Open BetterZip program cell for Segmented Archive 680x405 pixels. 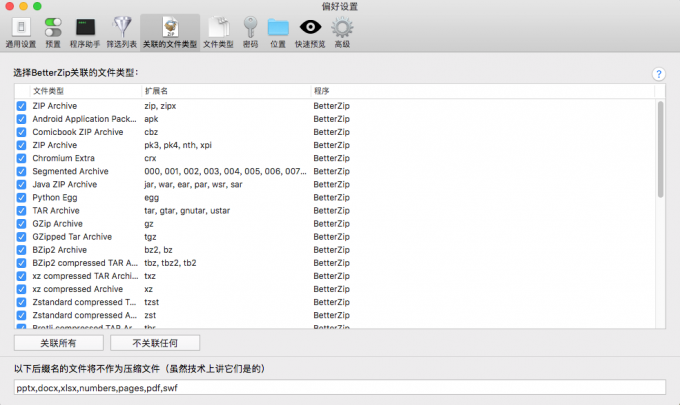[x=331, y=171]
